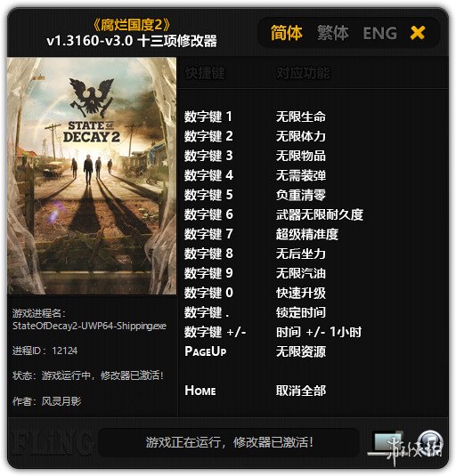Image resolution: width=456 pixels, height=476 pixels.
Task: Enable 超级精准度 option
Action: pyautogui.click(x=307, y=234)
